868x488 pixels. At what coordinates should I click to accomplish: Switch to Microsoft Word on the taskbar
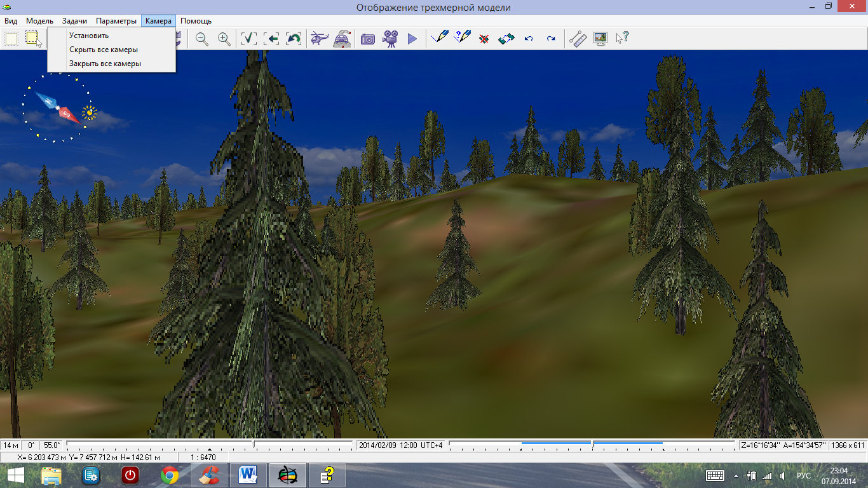coord(248,475)
